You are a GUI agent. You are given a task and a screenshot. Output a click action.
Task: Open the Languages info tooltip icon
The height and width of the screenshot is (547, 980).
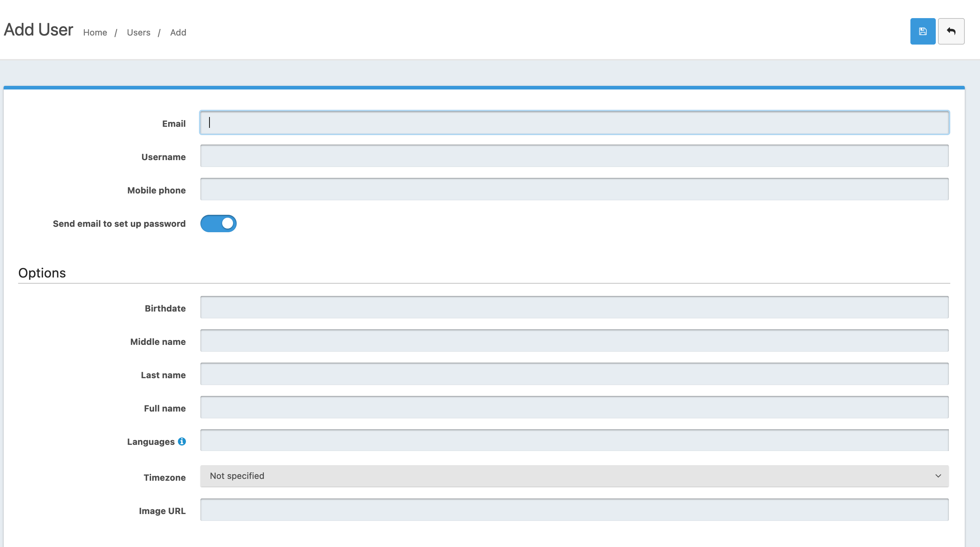(182, 441)
